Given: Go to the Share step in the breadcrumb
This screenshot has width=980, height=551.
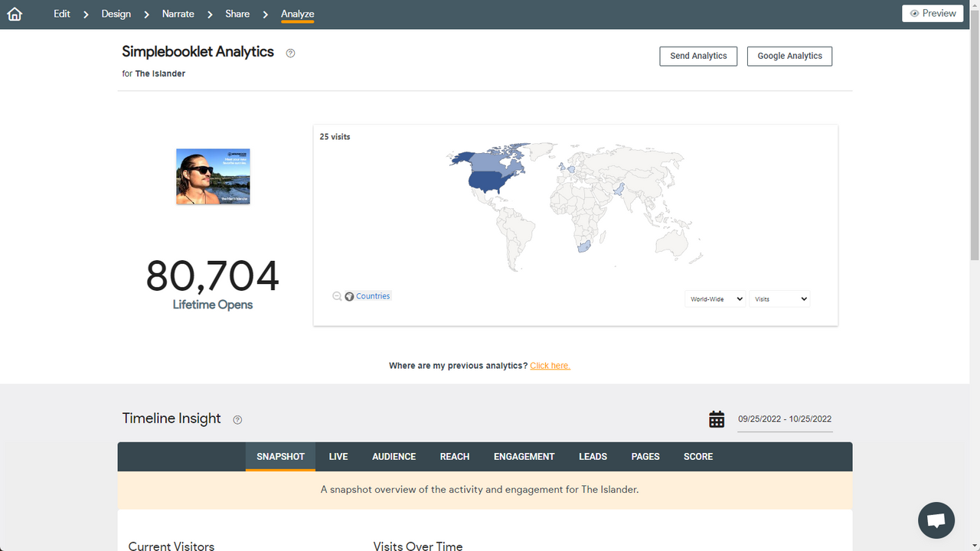Looking at the screenshot, I should 237,13.
